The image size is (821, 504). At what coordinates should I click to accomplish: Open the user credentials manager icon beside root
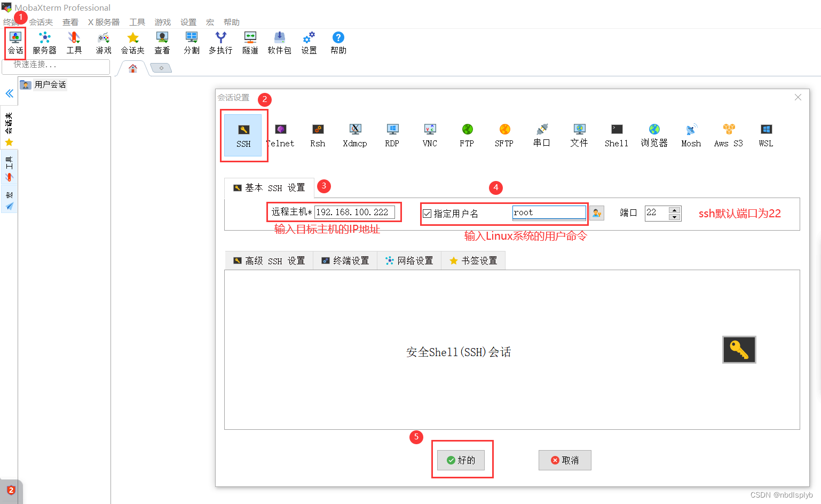click(x=597, y=213)
